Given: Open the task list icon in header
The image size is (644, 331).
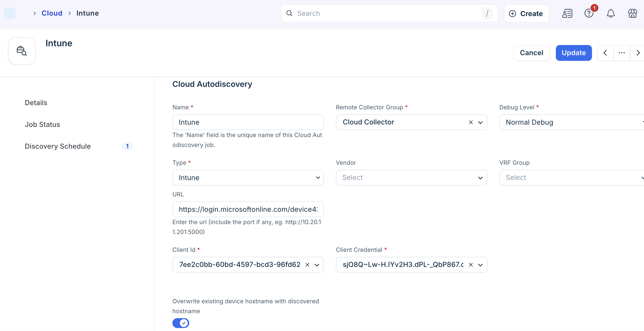Looking at the screenshot, I should pos(567,13).
